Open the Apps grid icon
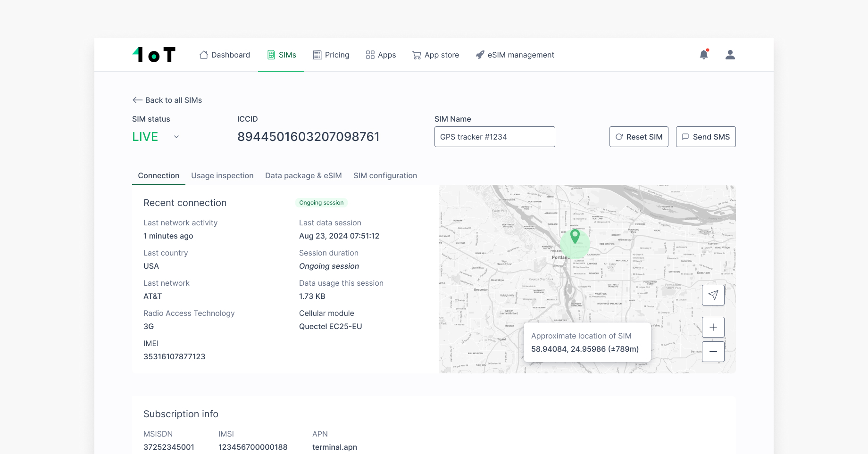 tap(370, 55)
